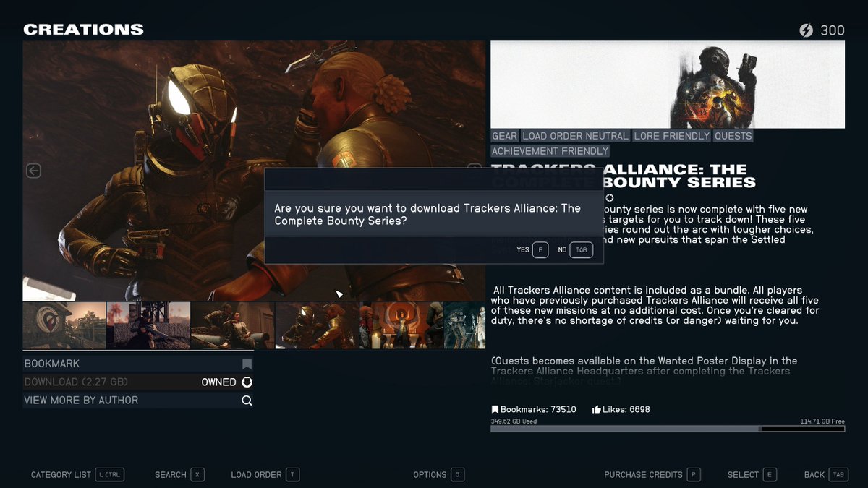868x488 pixels.
Task: Click the 300 credits balance
Action: (x=833, y=30)
